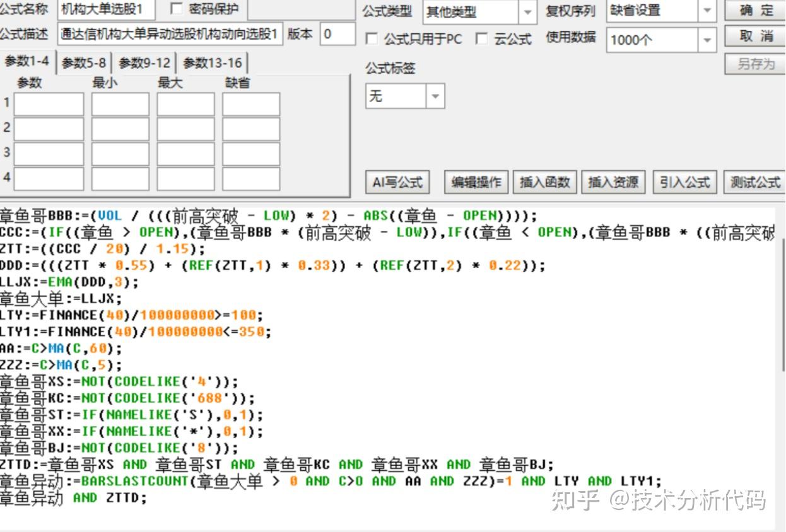Enable the 密码保护 checkbox
786x532 pixels.
176,9
